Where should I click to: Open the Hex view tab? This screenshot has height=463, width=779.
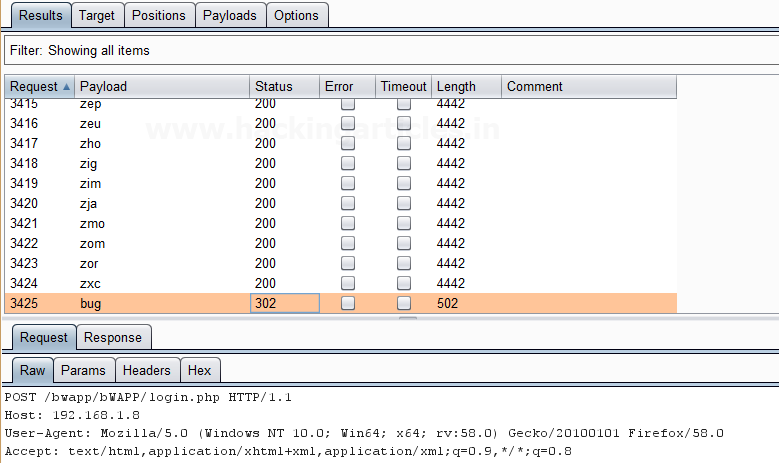[200, 371]
